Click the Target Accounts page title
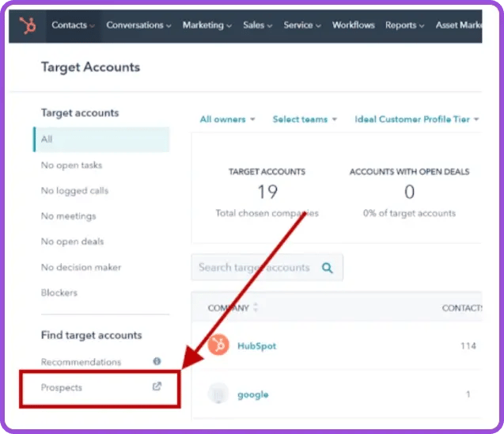504x434 pixels. click(91, 67)
